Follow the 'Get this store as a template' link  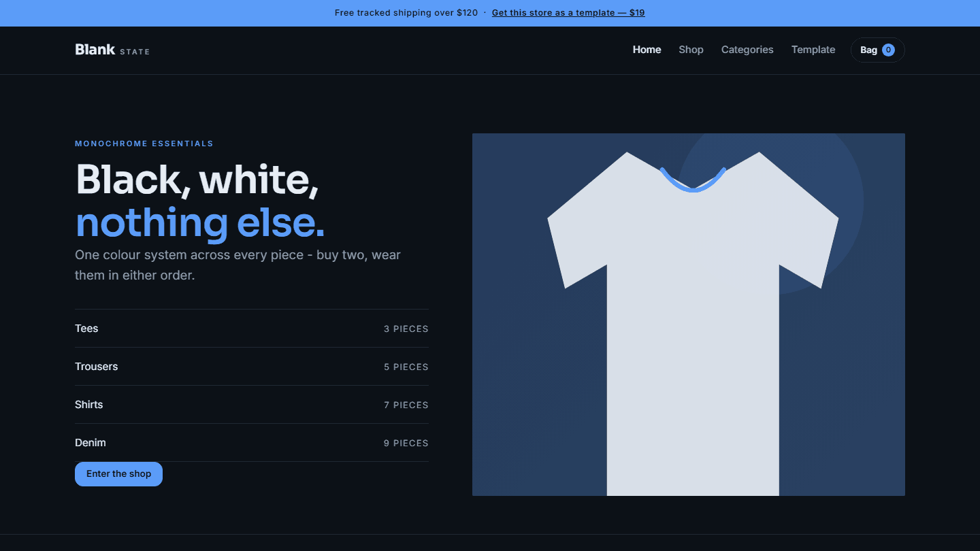click(568, 13)
